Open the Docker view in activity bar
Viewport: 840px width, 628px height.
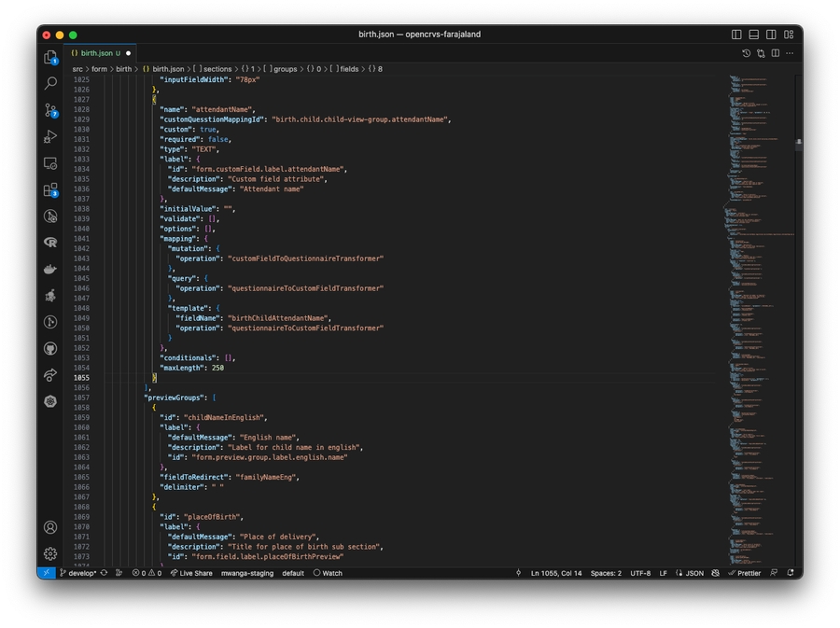(50, 269)
